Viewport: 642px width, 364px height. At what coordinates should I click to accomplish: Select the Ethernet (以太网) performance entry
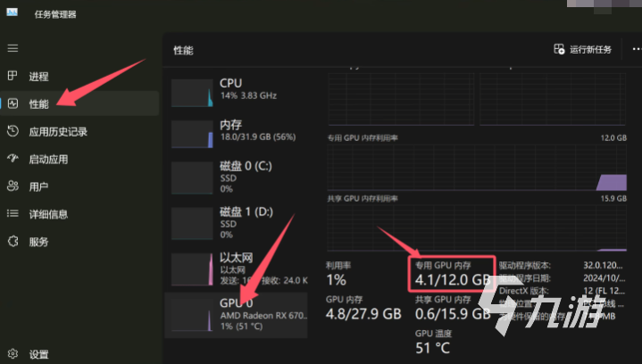point(237,269)
